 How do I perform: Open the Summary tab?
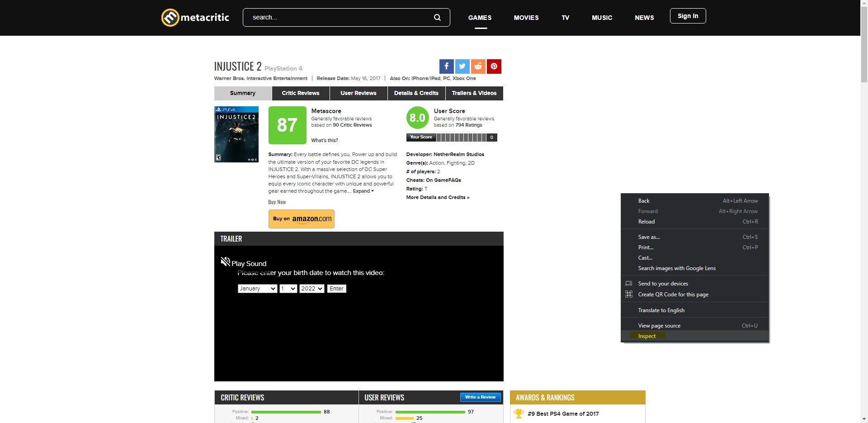[x=243, y=93]
